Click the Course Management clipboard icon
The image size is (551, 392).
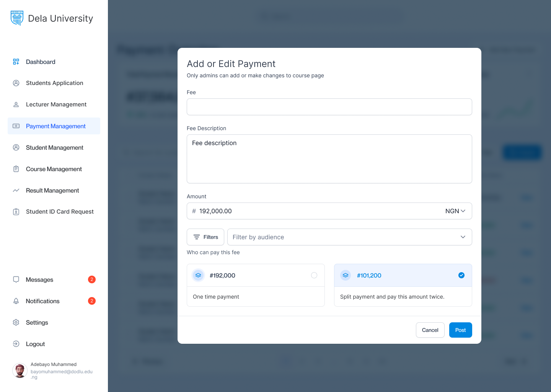[x=16, y=169]
